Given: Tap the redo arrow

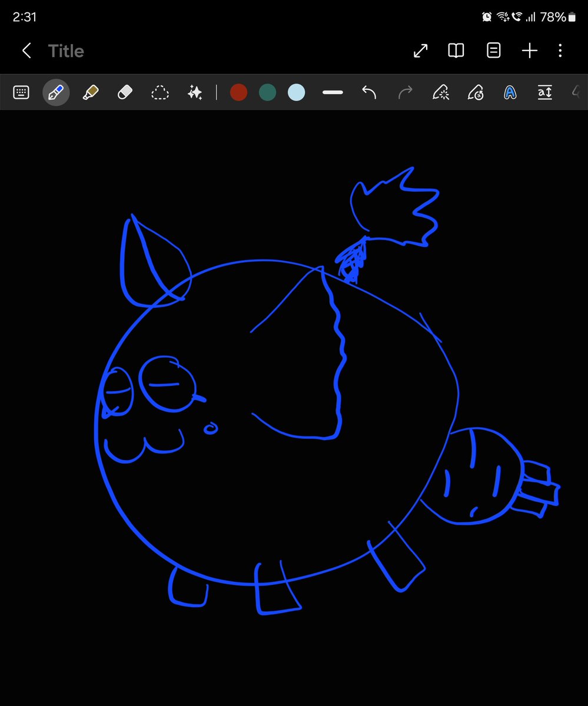Looking at the screenshot, I should point(405,92).
